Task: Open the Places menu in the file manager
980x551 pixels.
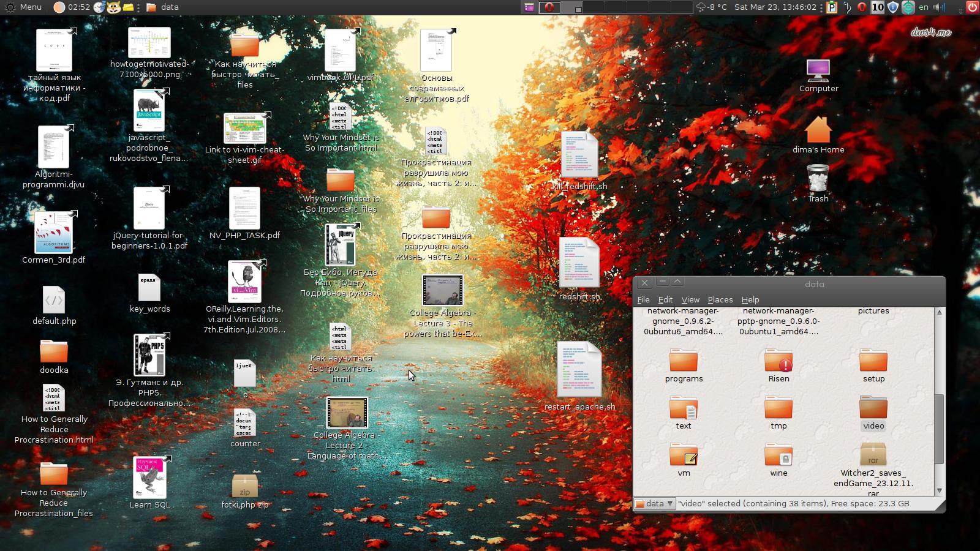Action: click(x=720, y=299)
